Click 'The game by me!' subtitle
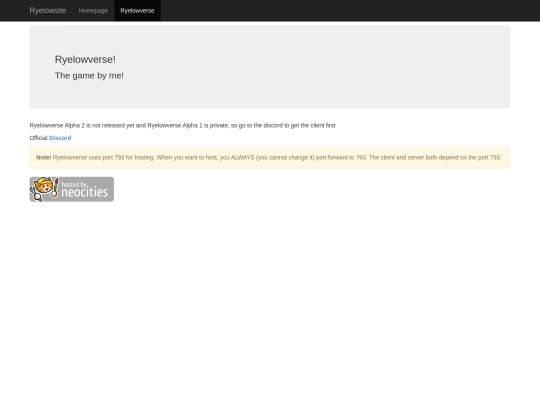 (x=89, y=75)
